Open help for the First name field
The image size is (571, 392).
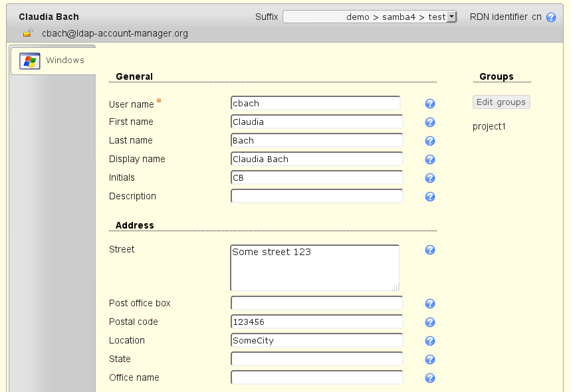pos(430,122)
